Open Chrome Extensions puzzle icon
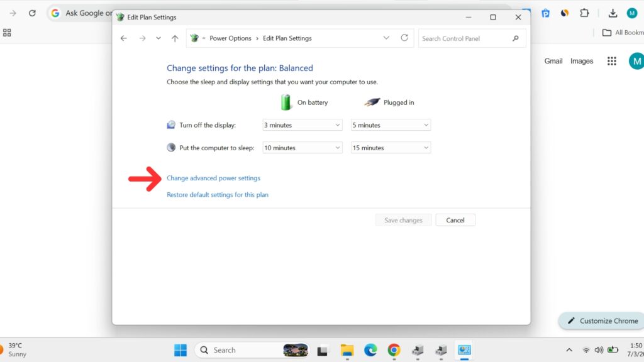Image resolution: width=644 pixels, height=362 pixels. pos(584,13)
